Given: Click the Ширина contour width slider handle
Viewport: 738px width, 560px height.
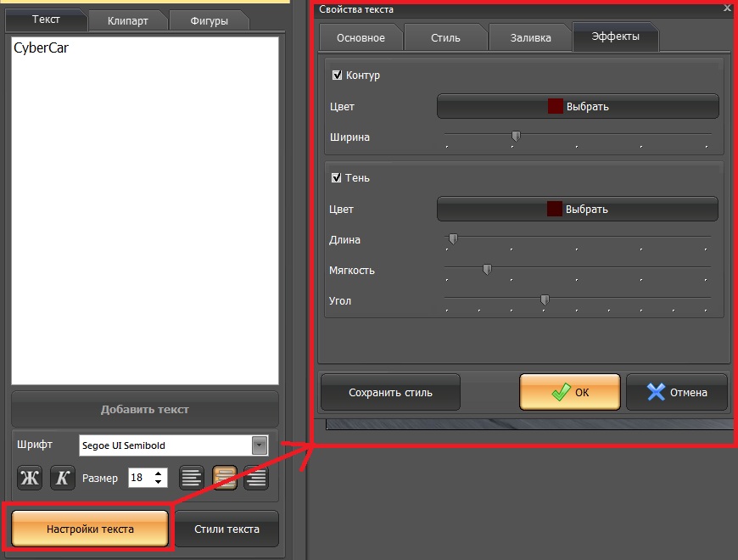Looking at the screenshot, I should coord(516,136).
